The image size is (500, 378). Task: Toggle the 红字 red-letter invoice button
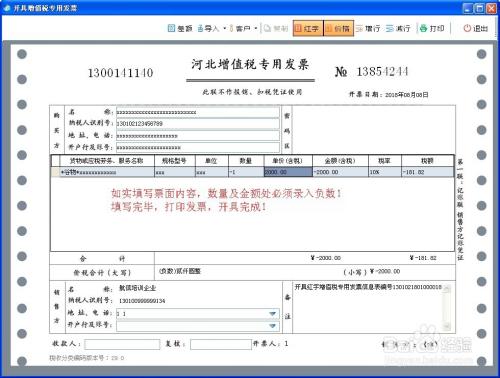click(308, 28)
